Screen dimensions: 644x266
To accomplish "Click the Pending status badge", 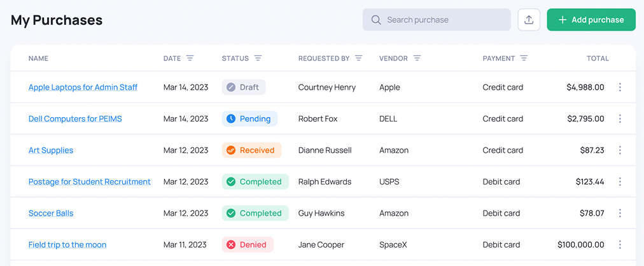I will click(250, 119).
